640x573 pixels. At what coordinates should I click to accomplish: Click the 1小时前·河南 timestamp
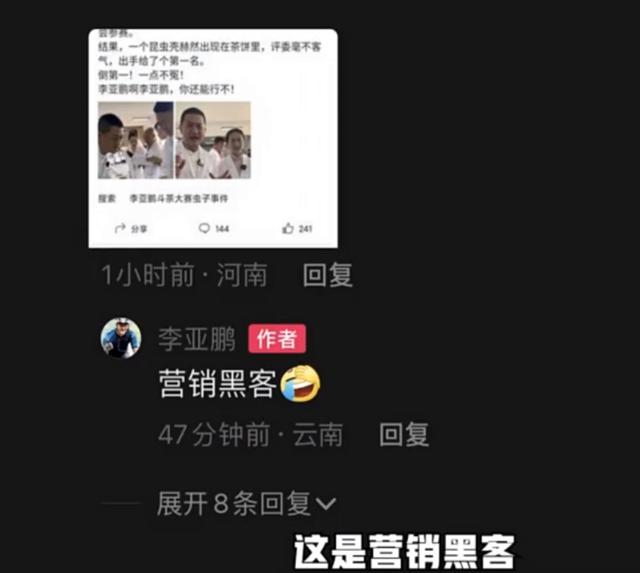tap(184, 275)
